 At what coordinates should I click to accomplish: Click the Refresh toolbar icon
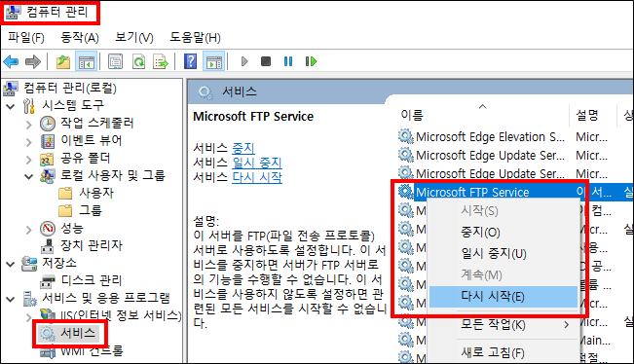138,62
